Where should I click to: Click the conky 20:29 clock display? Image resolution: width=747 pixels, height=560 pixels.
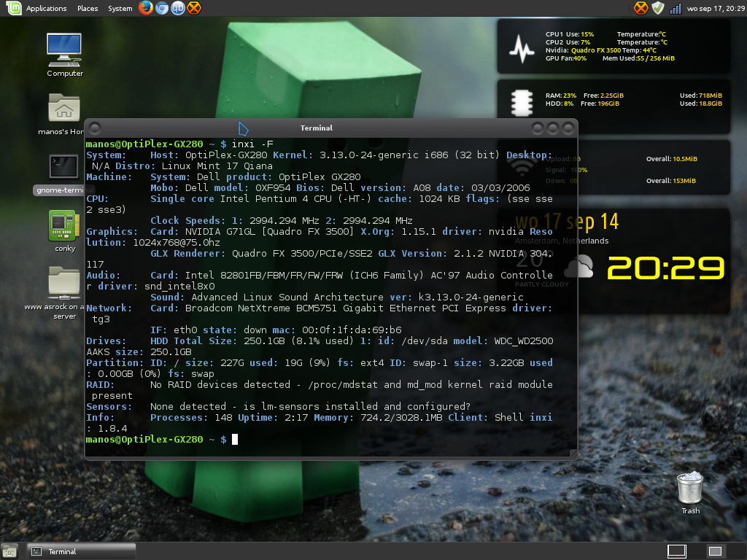pos(665,268)
